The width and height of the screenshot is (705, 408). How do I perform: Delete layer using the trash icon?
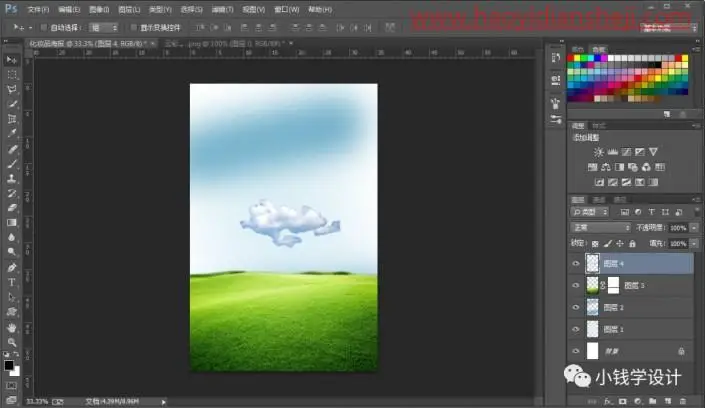click(x=683, y=401)
